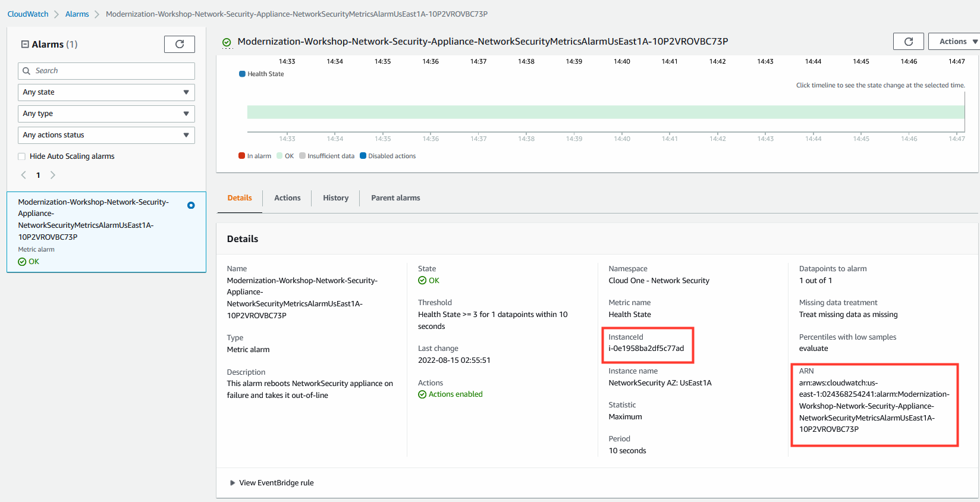Click the InstanceId value i-0e1958ba2df5c77ad
Image resolution: width=980 pixels, height=502 pixels.
646,349
